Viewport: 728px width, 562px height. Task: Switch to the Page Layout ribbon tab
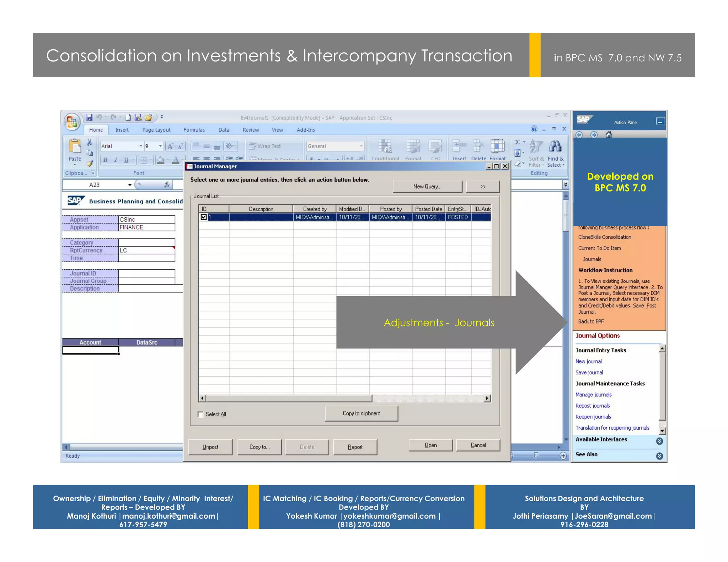(x=156, y=130)
